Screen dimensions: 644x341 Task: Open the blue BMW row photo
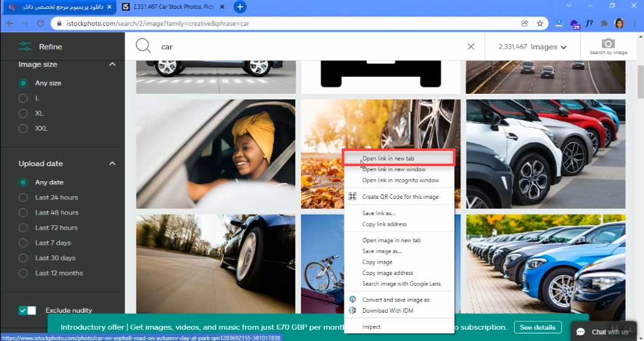pos(545,264)
